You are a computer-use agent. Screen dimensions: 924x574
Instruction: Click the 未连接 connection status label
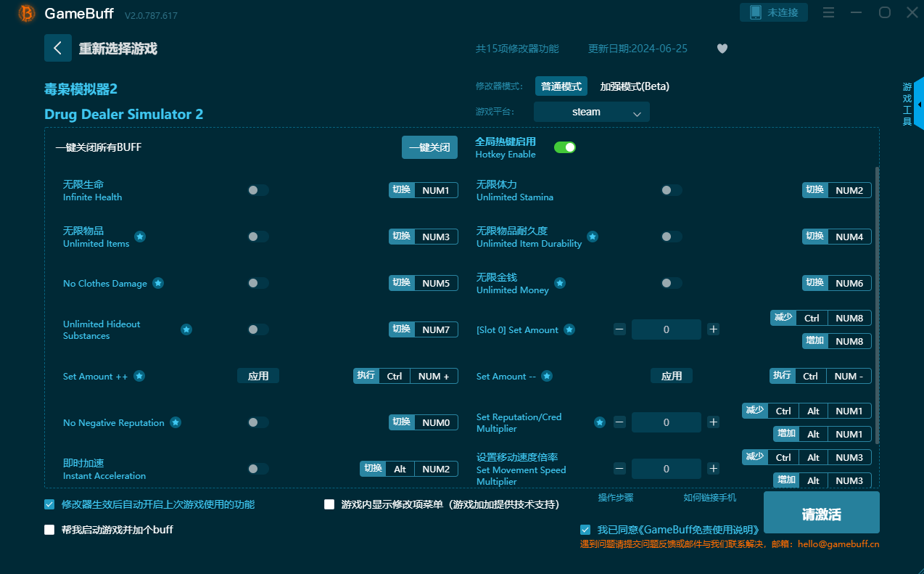[783, 12]
